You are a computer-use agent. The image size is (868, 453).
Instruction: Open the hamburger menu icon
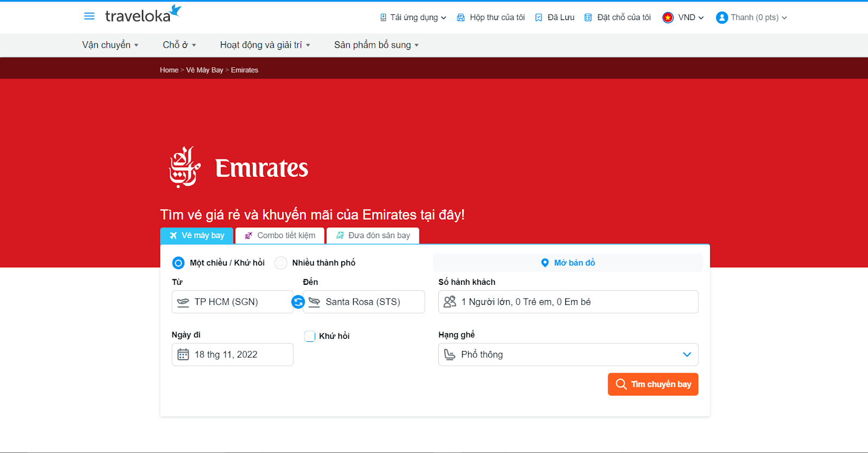click(90, 16)
